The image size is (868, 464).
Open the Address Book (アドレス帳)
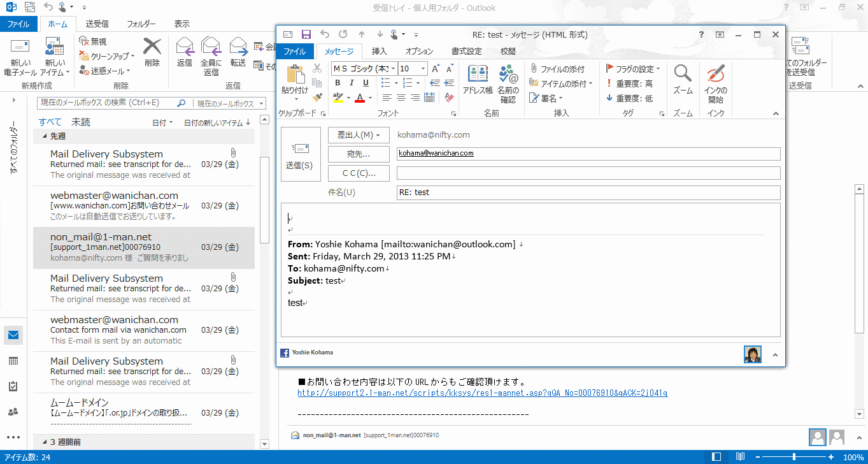[478, 80]
